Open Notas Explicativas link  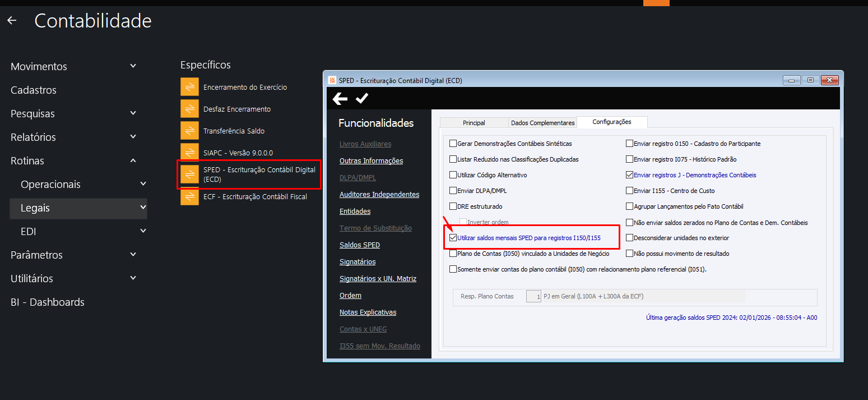[x=368, y=312]
